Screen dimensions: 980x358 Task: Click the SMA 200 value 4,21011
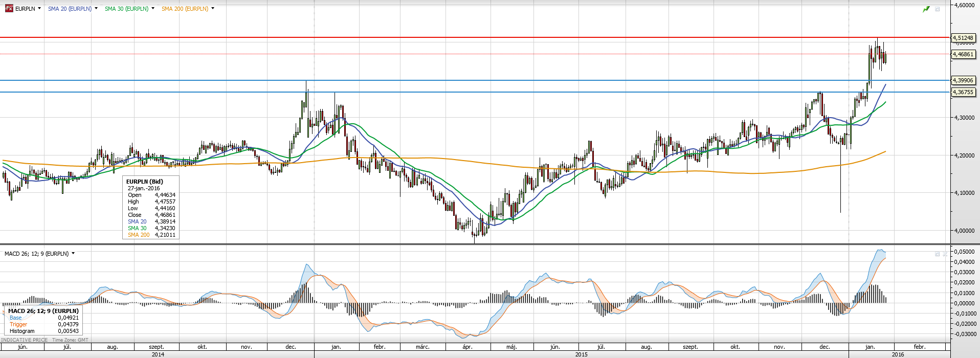(x=165, y=235)
